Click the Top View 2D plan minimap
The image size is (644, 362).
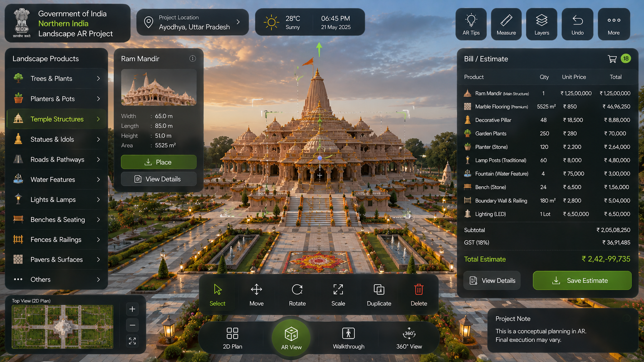click(62, 327)
